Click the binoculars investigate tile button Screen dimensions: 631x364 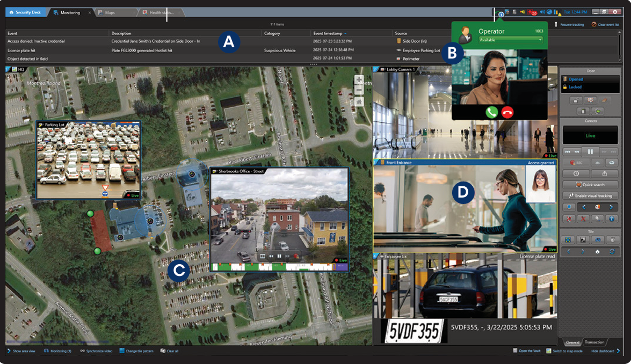[x=597, y=240]
